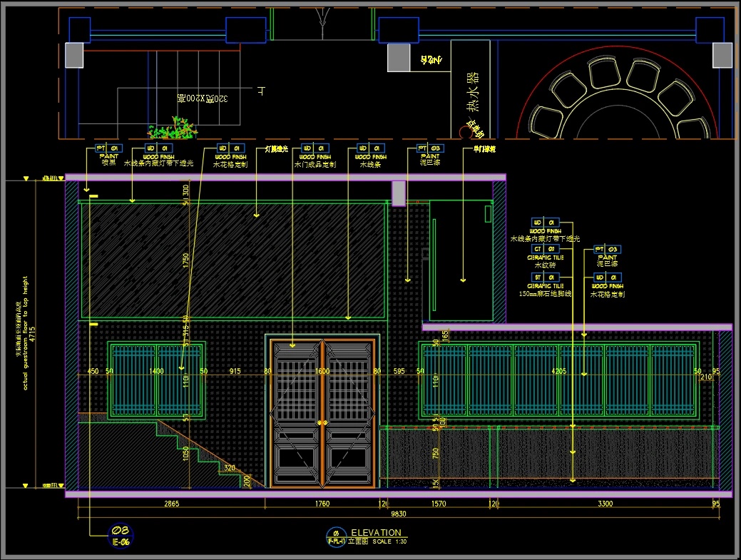Image resolution: width=741 pixels, height=560 pixels.
Task: Click the 1750 vertical dimension text
Action: (x=186, y=261)
